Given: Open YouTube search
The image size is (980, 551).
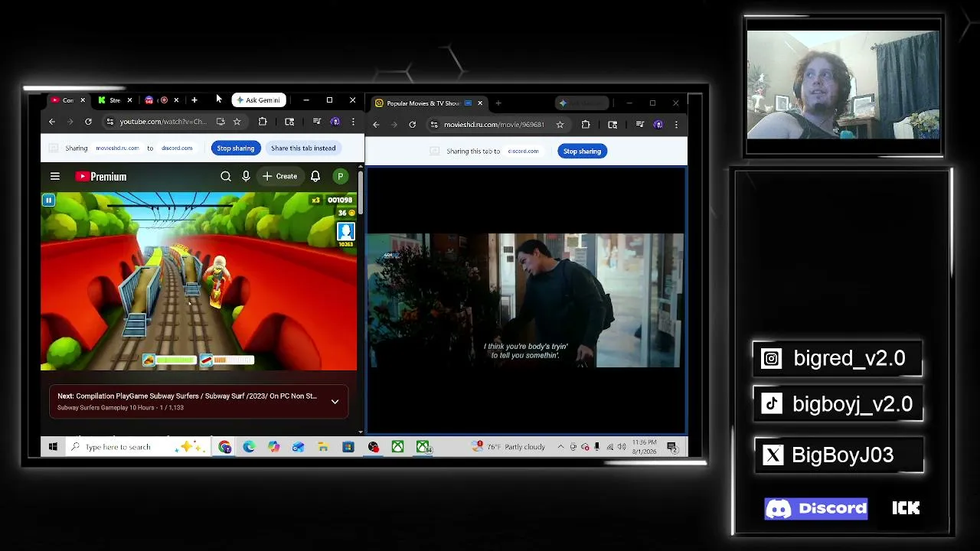Looking at the screenshot, I should coord(226,177).
